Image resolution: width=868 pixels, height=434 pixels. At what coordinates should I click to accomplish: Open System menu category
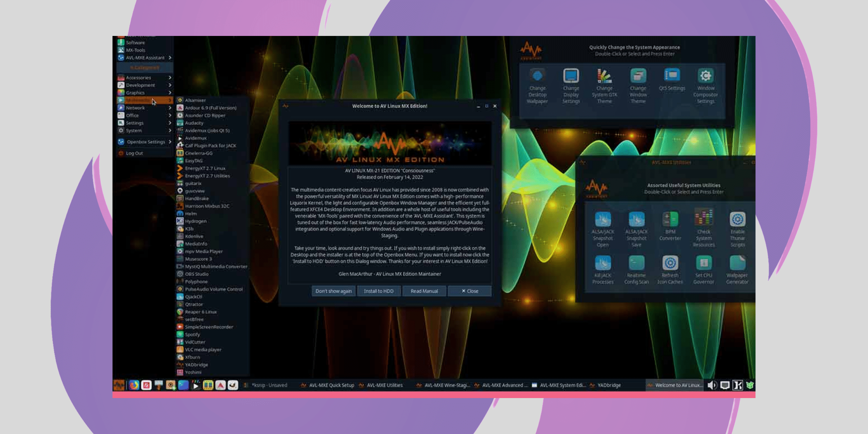click(145, 131)
